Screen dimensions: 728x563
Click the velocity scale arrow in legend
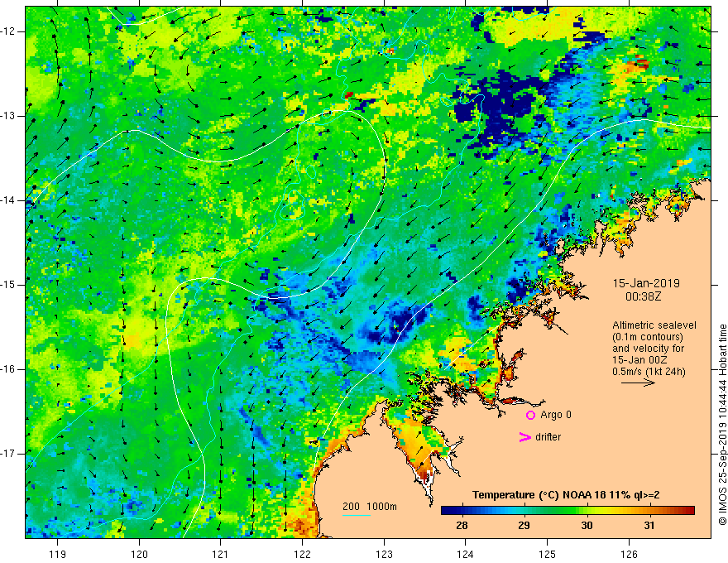point(638,383)
